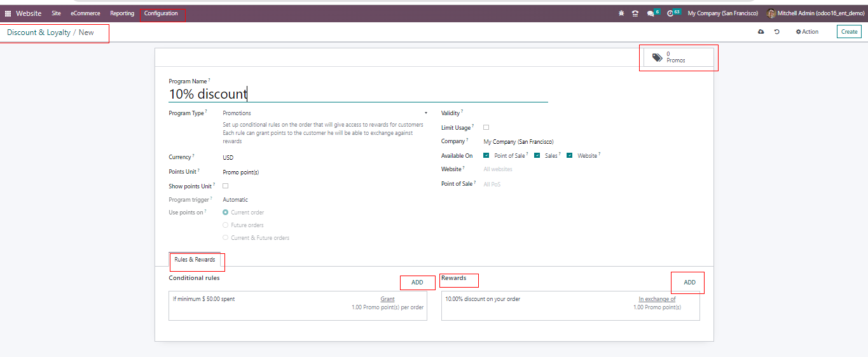Screen dimensions: 868x357
Task: Click ADD under Conditional rules
Action: [x=417, y=283]
